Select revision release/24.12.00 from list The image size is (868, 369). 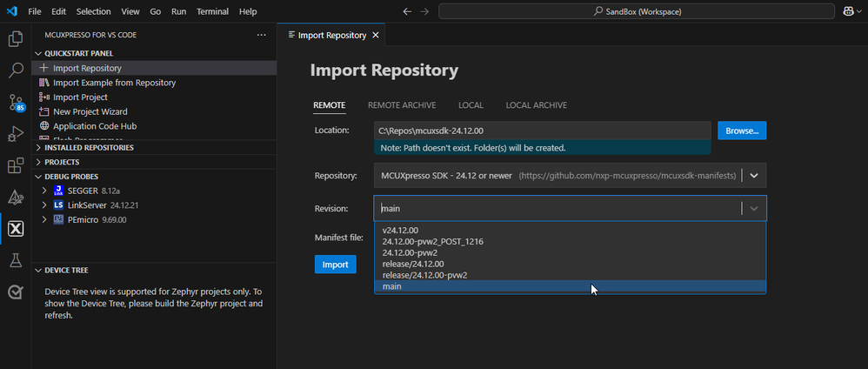(x=413, y=264)
